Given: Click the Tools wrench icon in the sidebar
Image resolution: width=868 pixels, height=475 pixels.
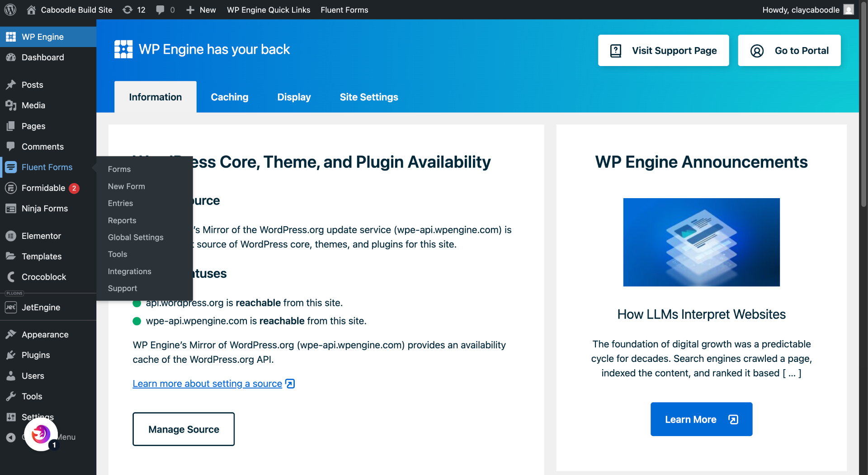Looking at the screenshot, I should 11,396.
